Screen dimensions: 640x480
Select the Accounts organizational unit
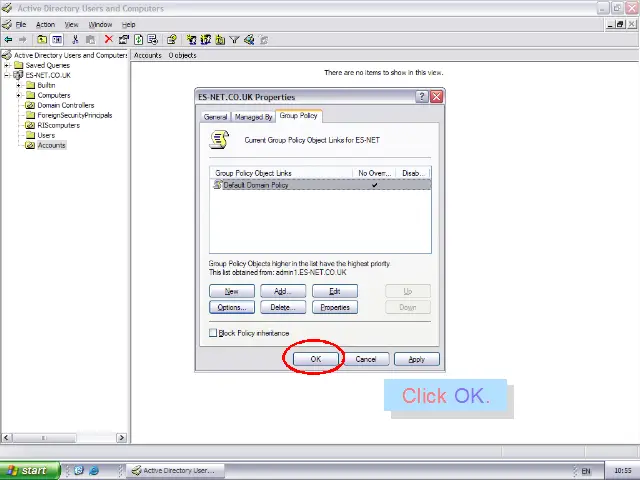click(x=51, y=145)
